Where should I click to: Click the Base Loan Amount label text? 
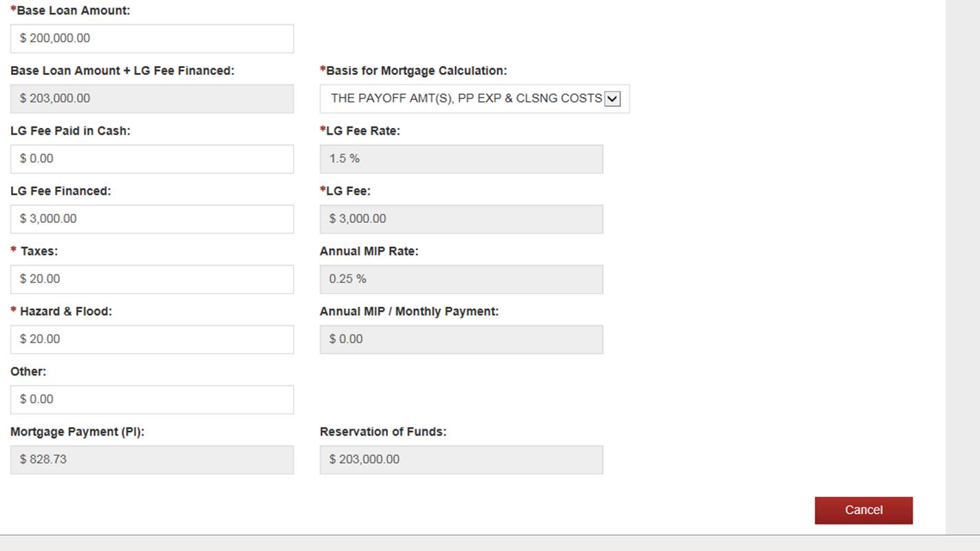tap(73, 11)
